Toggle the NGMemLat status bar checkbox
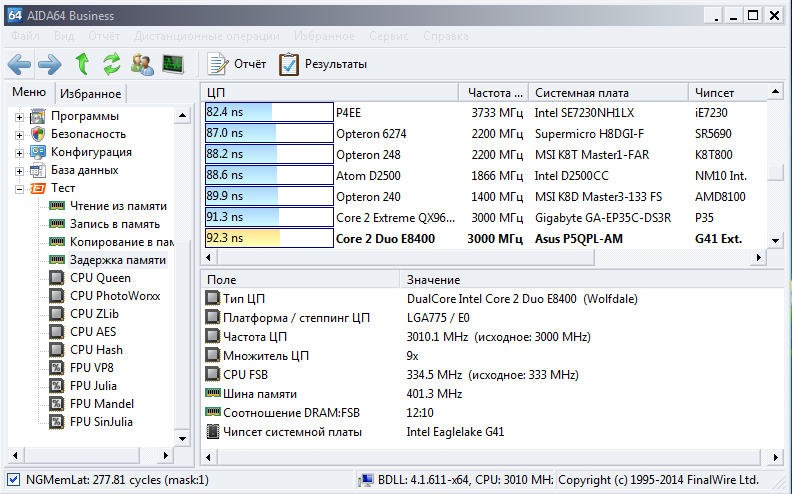 coord(13,480)
